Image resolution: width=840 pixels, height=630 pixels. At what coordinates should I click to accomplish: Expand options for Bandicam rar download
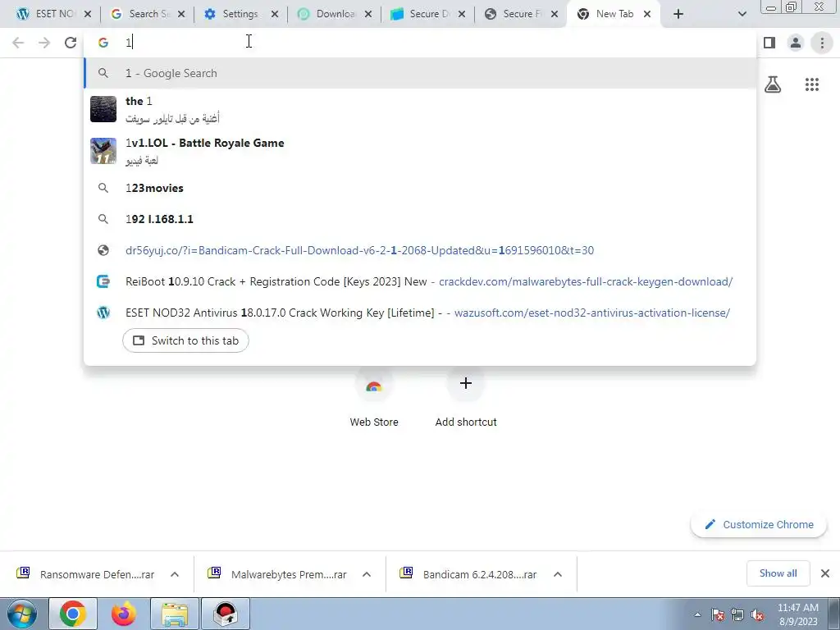(x=558, y=574)
